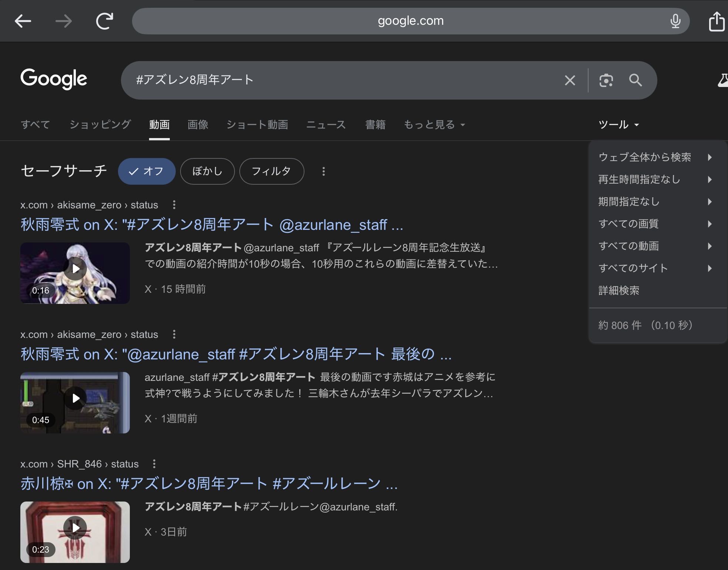Open the share sheet icon
The height and width of the screenshot is (570, 728).
[716, 22]
